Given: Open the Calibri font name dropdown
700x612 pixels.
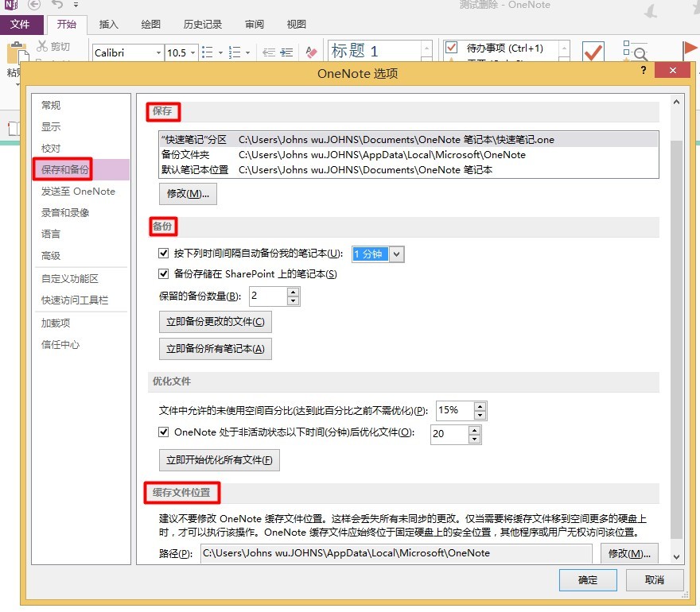Looking at the screenshot, I should pos(158,52).
